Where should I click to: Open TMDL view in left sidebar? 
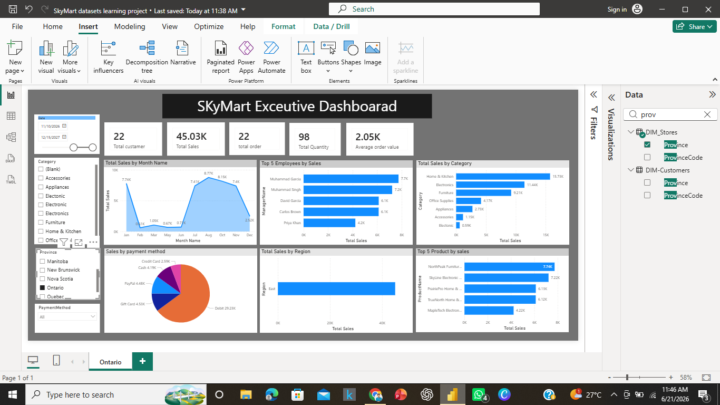coord(11,180)
